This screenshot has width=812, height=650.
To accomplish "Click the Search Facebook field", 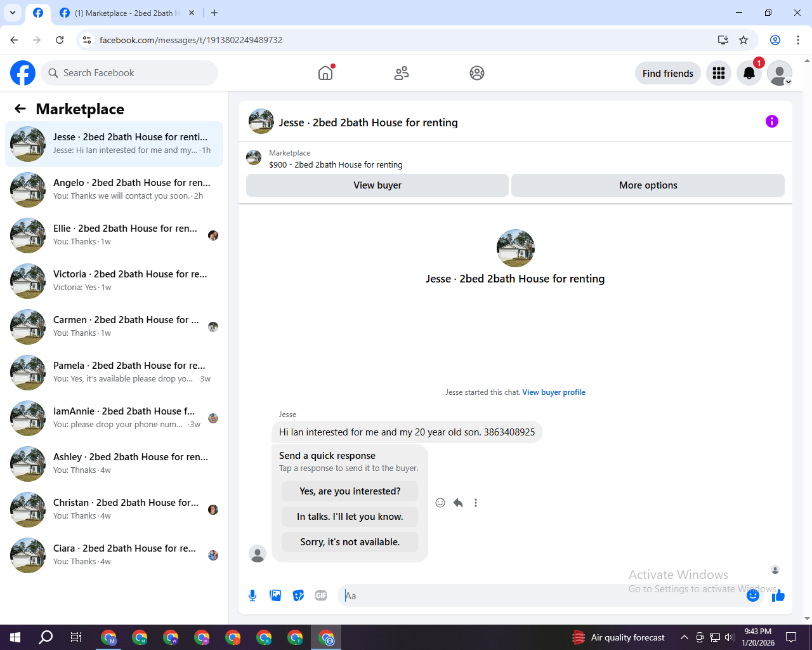I will click(129, 73).
